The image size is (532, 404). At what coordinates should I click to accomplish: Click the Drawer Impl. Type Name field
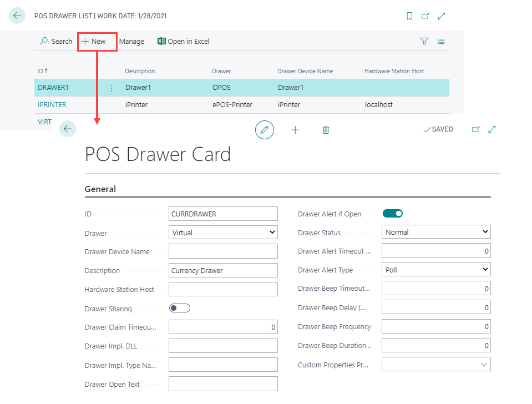[223, 365]
